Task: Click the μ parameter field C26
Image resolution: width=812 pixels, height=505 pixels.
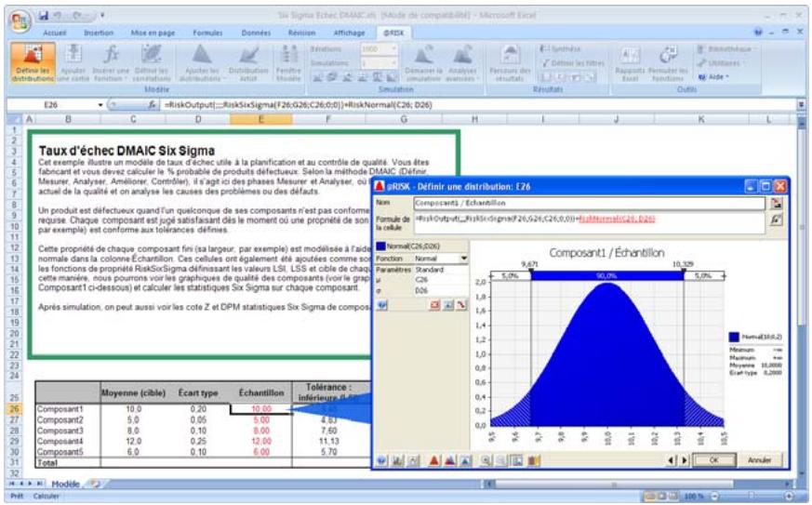Action: point(441,279)
